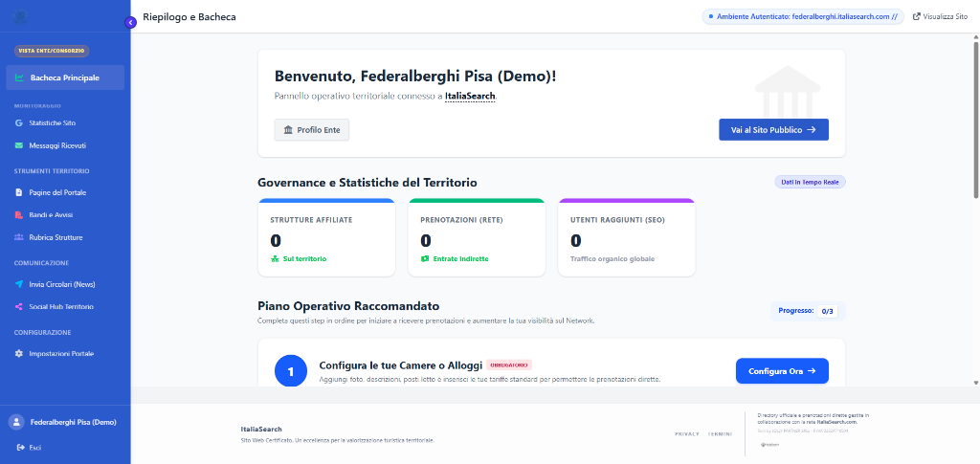Click the ItaliaSearch underlined link
The width and height of the screenshot is (980, 464).
(x=470, y=97)
